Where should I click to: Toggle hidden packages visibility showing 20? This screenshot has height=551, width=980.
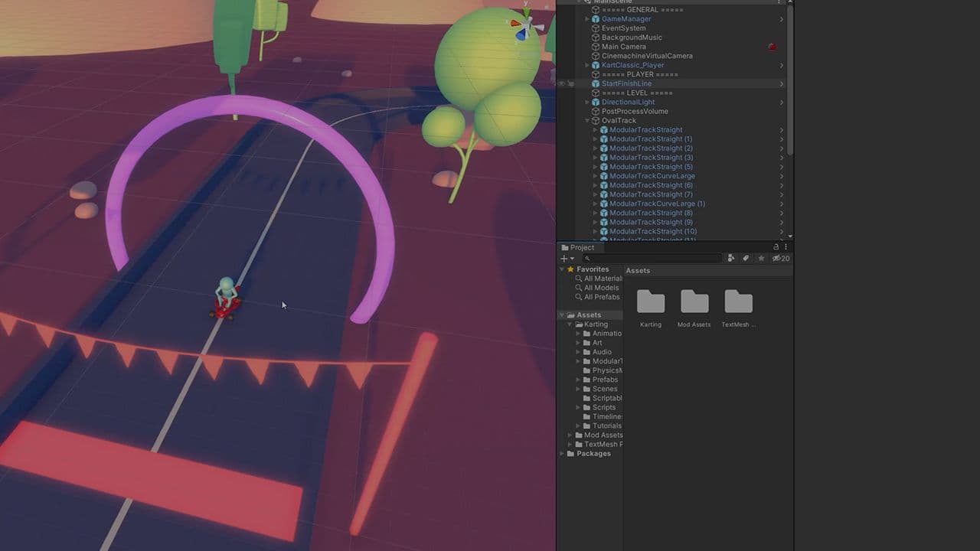pos(780,259)
